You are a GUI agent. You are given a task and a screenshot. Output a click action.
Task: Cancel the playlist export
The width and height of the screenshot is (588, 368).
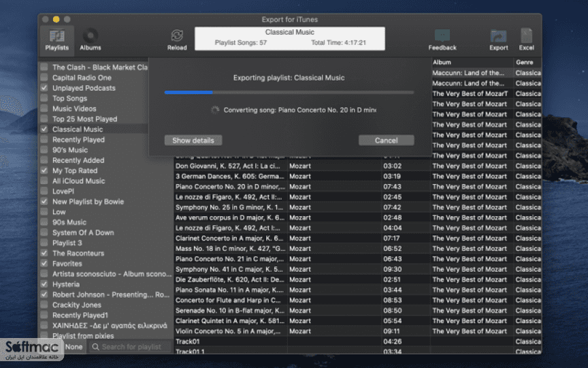point(387,140)
